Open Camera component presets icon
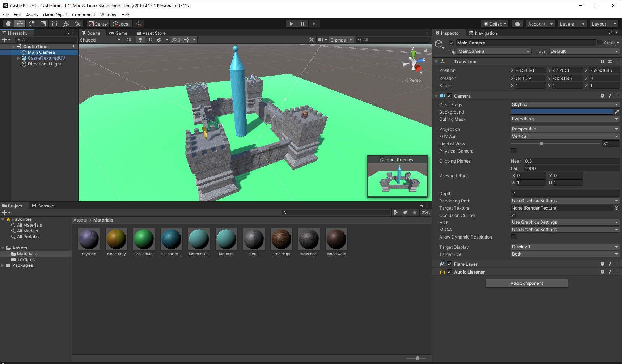 610,96
